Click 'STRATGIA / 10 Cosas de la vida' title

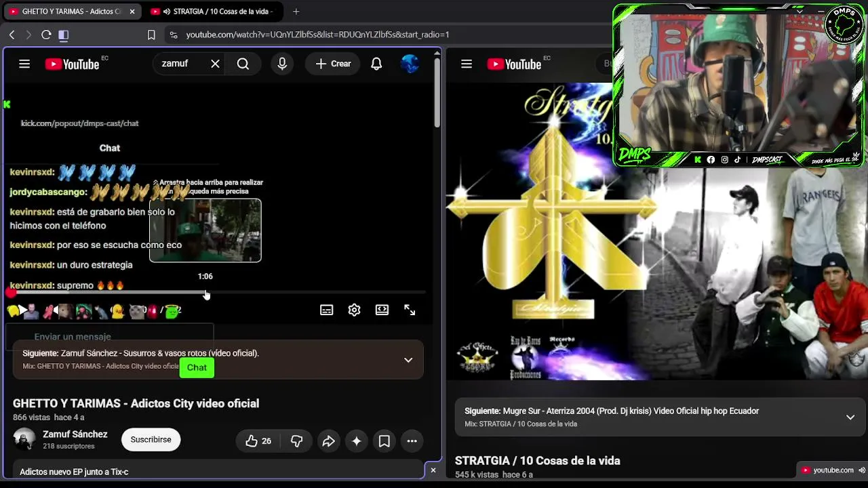(538, 461)
